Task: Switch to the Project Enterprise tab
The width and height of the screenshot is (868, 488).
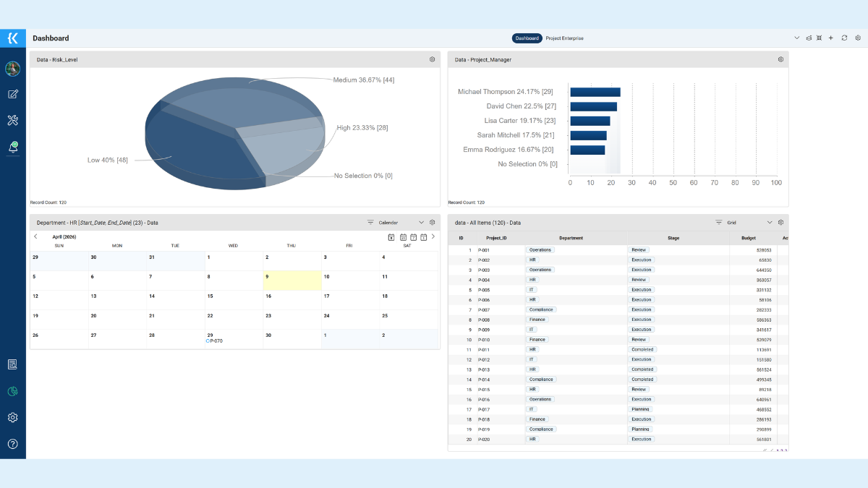Action: click(564, 38)
